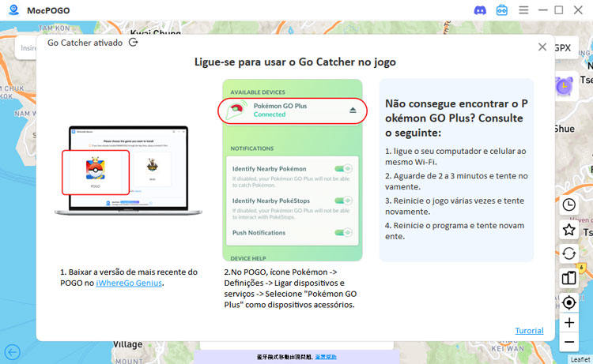The width and height of the screenshot is (593, 364).
Task: Click the Leaflet attribution link
Action: point(580,359)
